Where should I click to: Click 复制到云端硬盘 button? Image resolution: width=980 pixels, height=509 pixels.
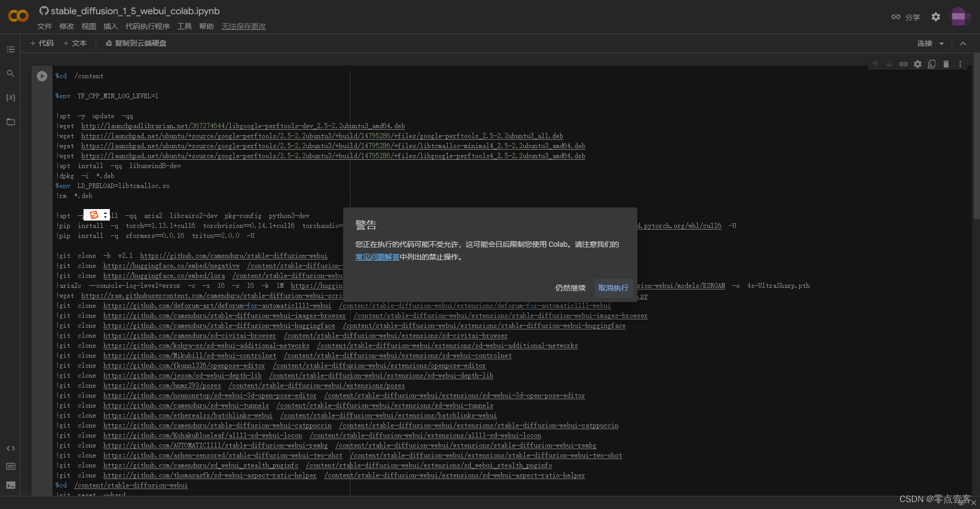point(136,43)
